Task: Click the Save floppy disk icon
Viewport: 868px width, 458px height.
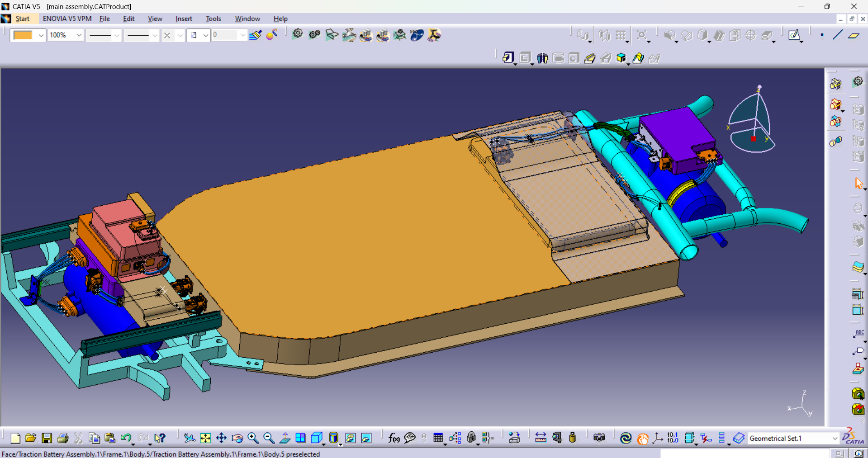Action: (47, 438)
